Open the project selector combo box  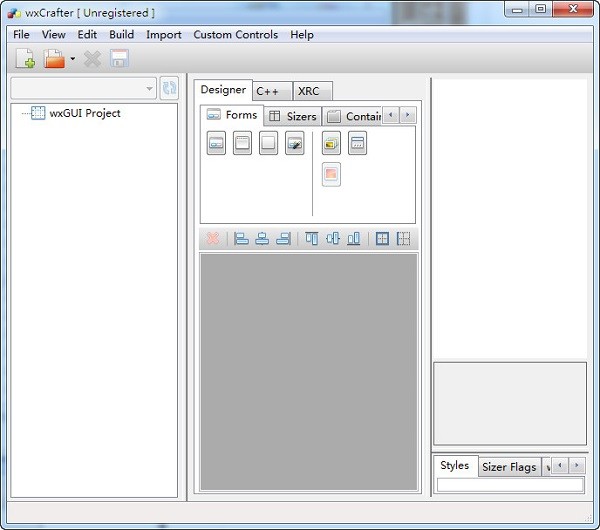tap(83, 89)
